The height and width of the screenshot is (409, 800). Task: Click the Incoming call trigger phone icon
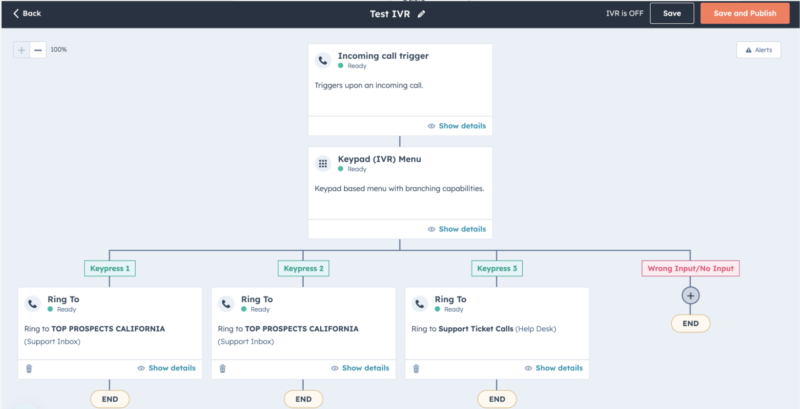322,61
